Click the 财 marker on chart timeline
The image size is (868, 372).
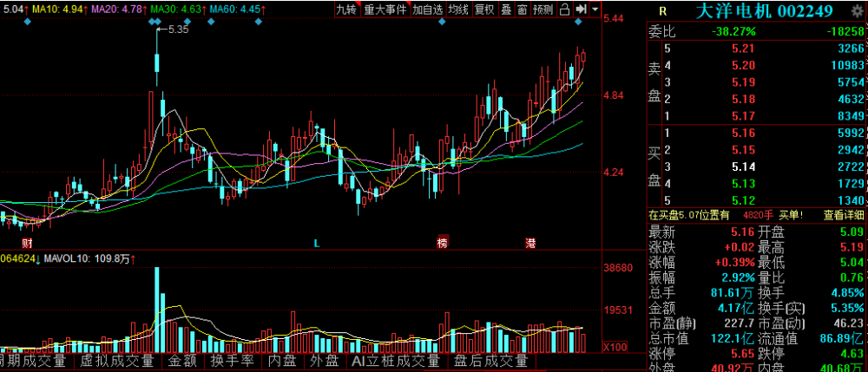pos(27,244)
